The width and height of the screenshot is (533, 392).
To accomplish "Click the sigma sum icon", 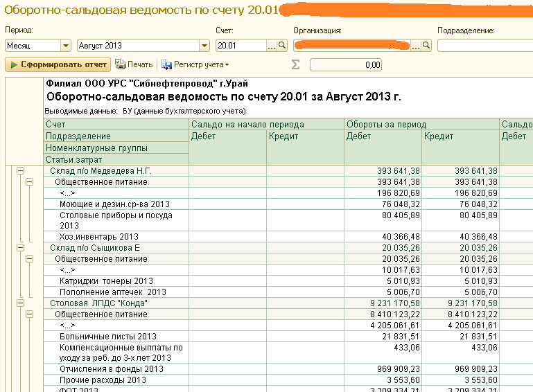I will [x=295, y=64].
